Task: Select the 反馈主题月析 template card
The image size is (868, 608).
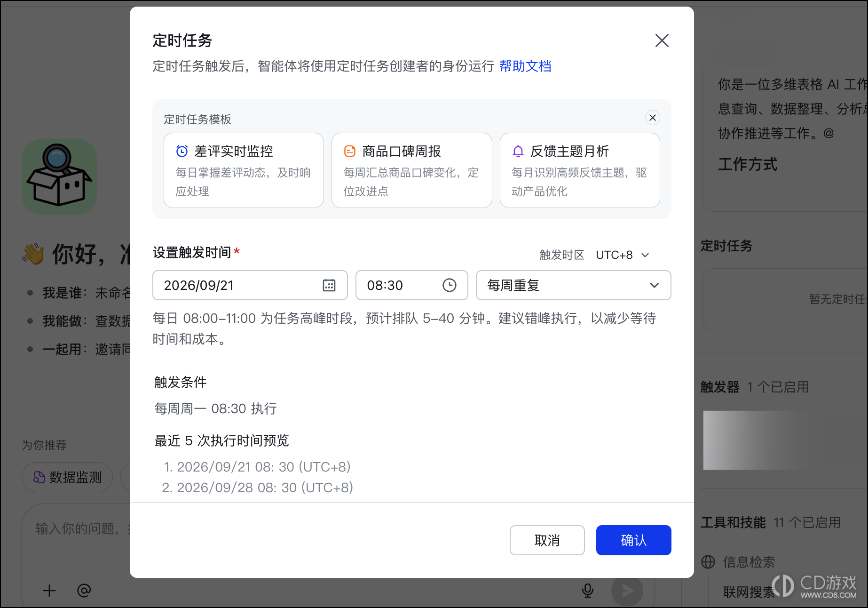Action: (x=580, y=170)
